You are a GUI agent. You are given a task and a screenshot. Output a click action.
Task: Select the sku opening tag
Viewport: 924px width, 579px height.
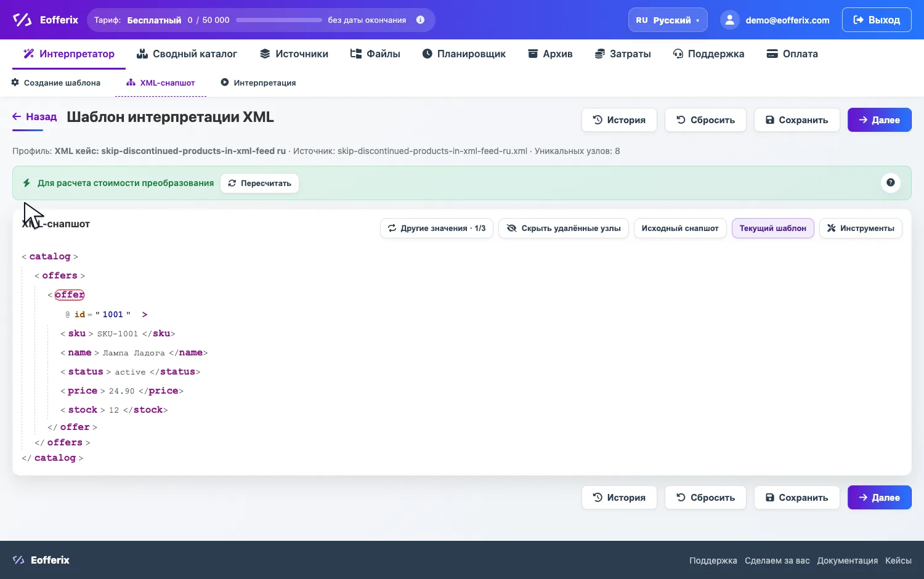pyautogui.click(x=77, y=333)
